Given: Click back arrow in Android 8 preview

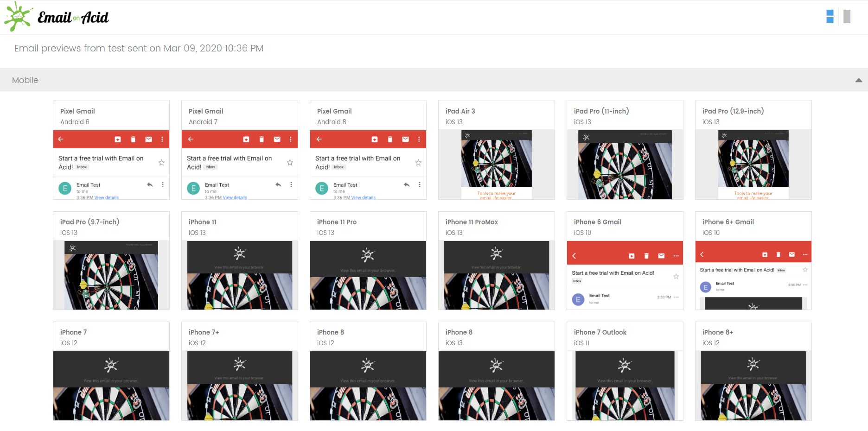Looking at the screenshot, I should pos(319,139).
